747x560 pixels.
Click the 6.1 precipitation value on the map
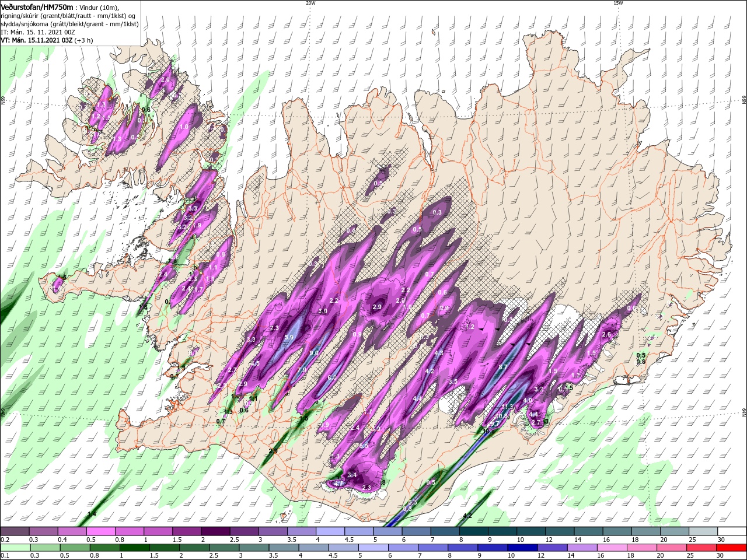coord(332,378)
